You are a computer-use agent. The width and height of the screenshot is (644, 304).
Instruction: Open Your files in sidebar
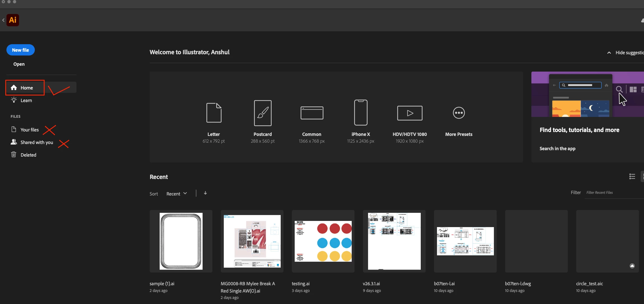29,130
